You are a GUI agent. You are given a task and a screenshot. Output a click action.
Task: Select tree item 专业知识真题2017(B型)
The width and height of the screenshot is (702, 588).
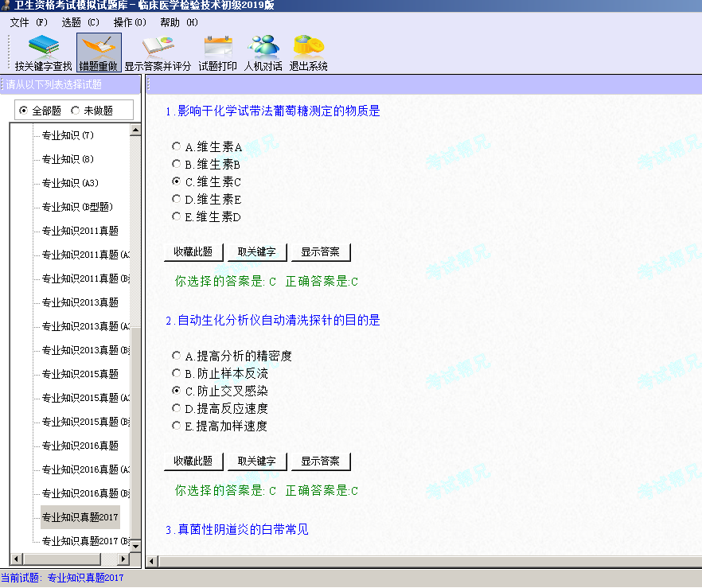click(x=85, y=541)
